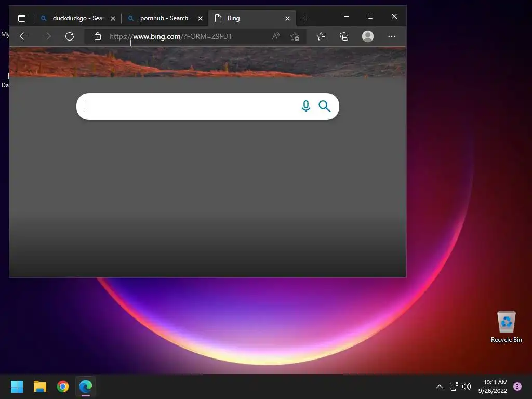
Task: Refresh the Bing page
Action: point(70,36)
